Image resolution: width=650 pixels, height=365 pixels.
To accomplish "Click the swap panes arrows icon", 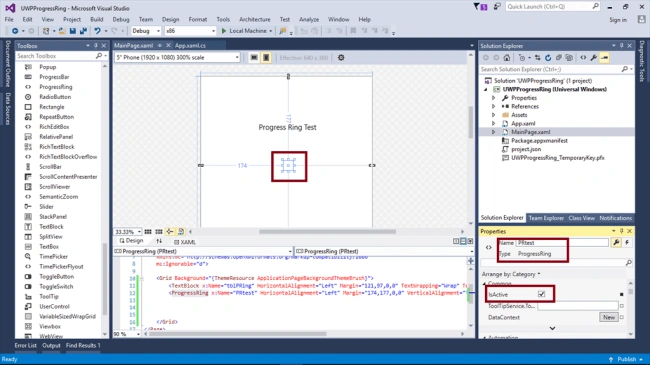I will pos(159,241).
